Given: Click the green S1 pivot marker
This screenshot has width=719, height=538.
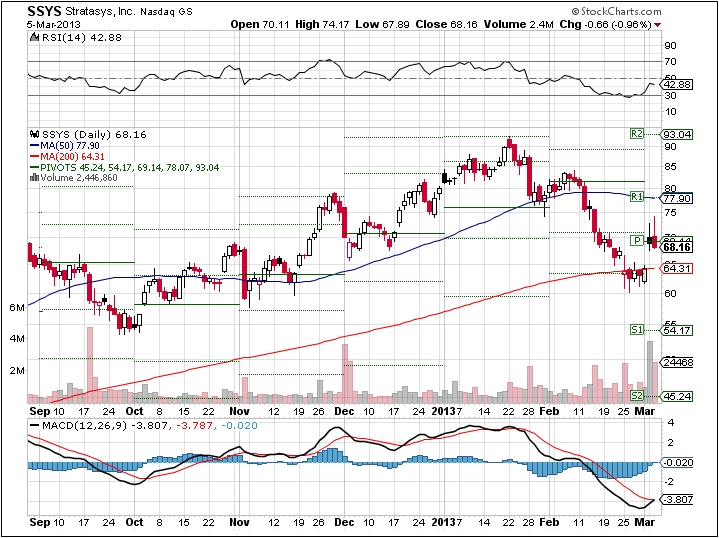Looking at the screenshot, I should [636, 329].
